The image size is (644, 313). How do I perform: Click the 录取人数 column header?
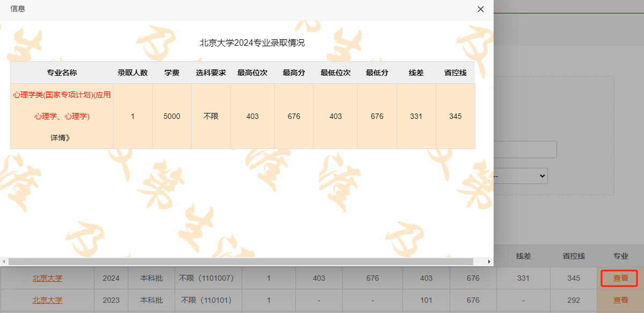pos(133,73)
